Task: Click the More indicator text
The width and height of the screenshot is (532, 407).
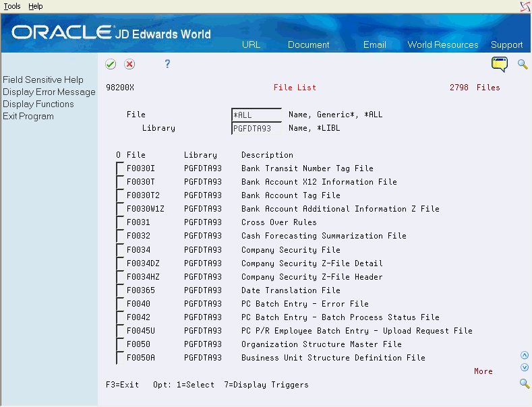Action: point(483,371)
